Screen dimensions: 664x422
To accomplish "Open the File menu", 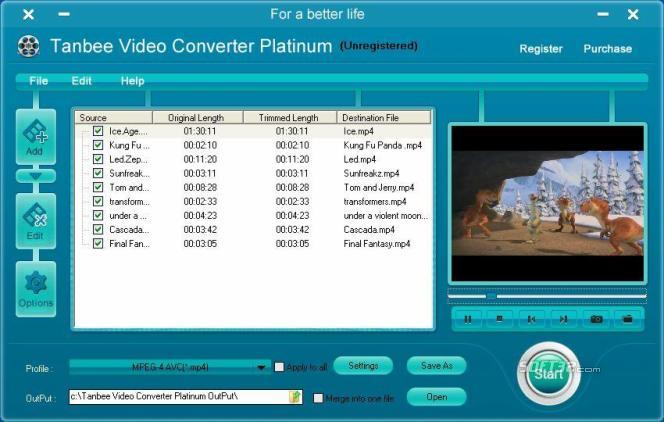I will click(39, 80).
